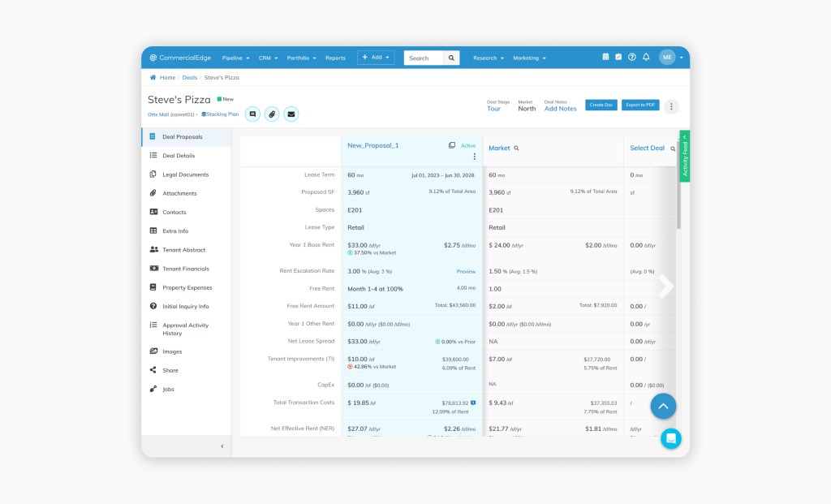Collapse the left sidebar arrow
831x504 pixels.
(222, 446)
